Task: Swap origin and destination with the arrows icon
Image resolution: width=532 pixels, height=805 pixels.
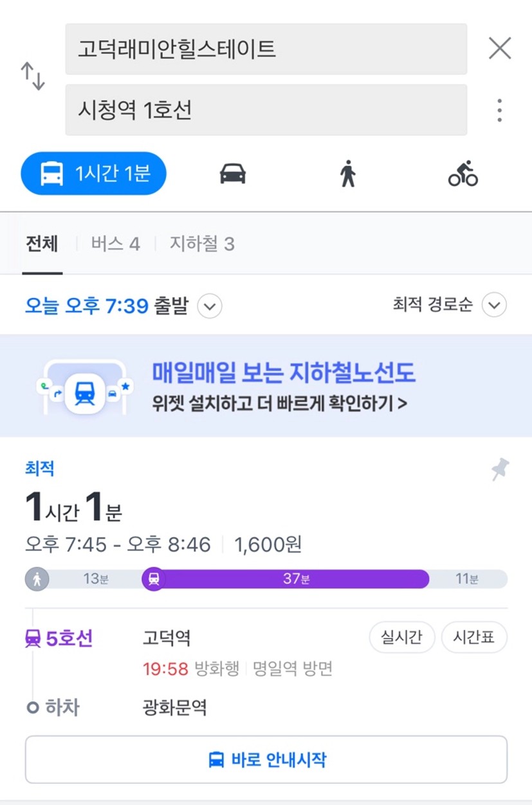Action: (x=33, y=77)
